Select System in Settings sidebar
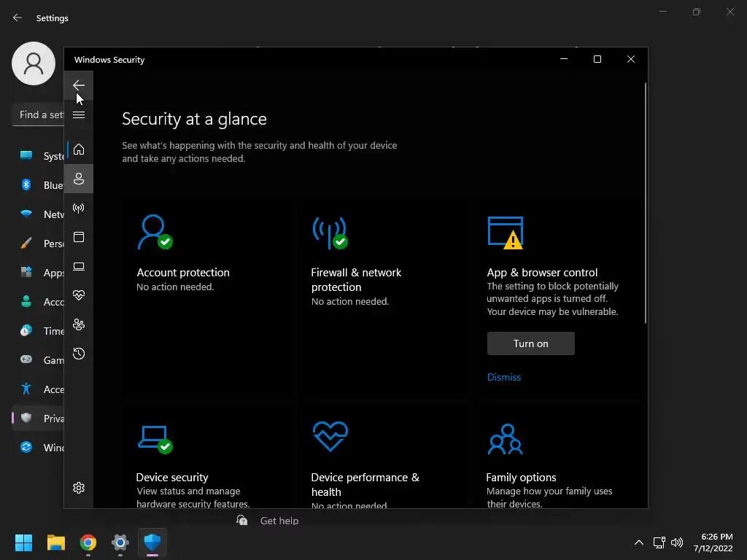This screenshot has height=560, width=747. click(38, 156)
